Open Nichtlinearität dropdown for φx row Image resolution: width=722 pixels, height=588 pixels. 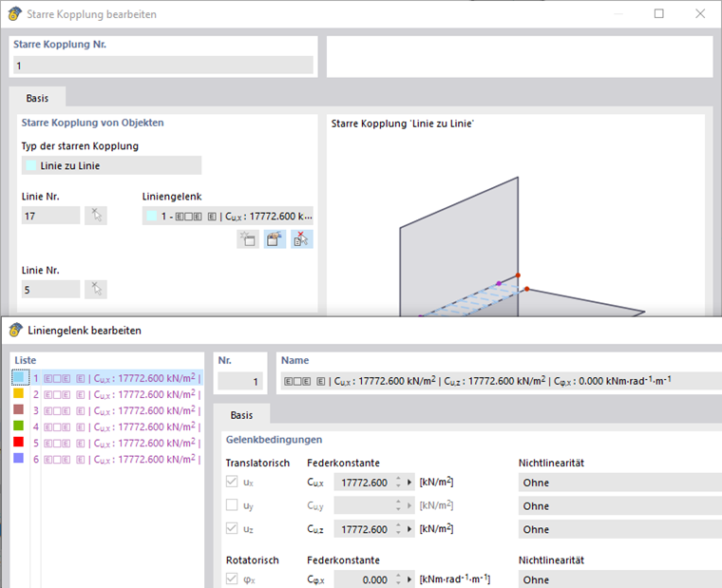(x=619, y=579)
